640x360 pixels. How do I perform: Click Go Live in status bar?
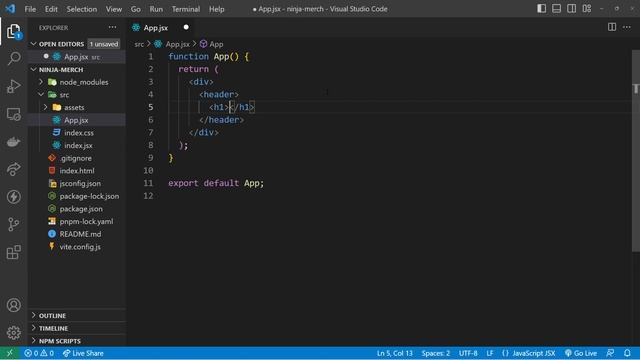coord(581,353)
